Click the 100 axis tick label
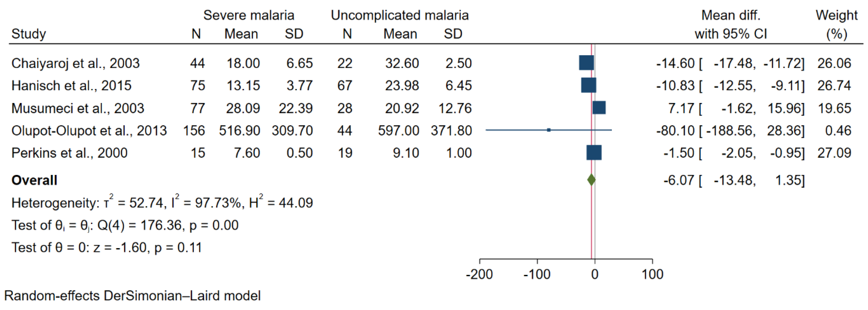868x310 pixels. (652, 274)
